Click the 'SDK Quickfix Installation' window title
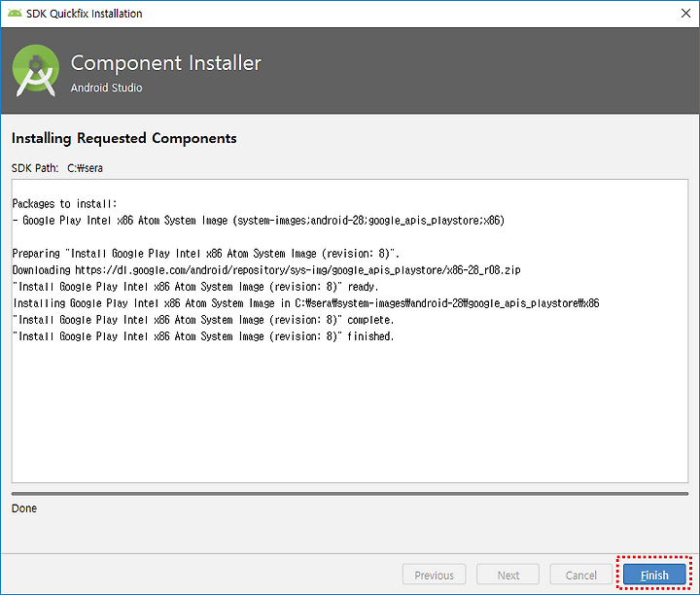The height and width of the screenshot is (595, 700). tap(84, 14)
